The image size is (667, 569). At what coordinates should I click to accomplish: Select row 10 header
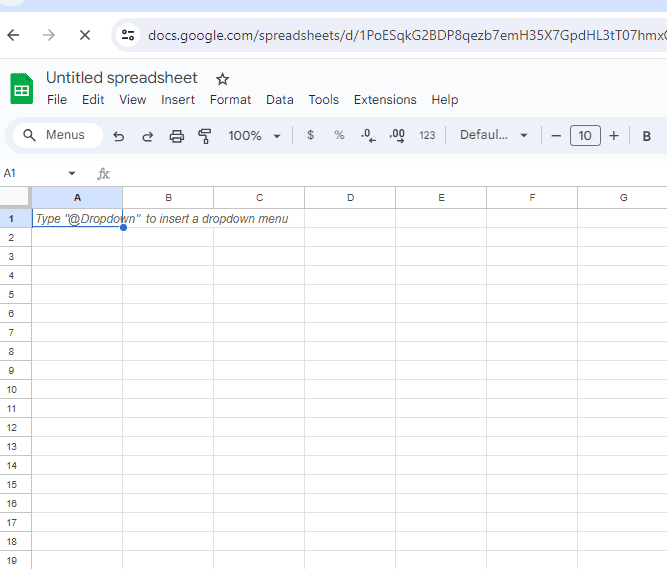click(15, 390)
